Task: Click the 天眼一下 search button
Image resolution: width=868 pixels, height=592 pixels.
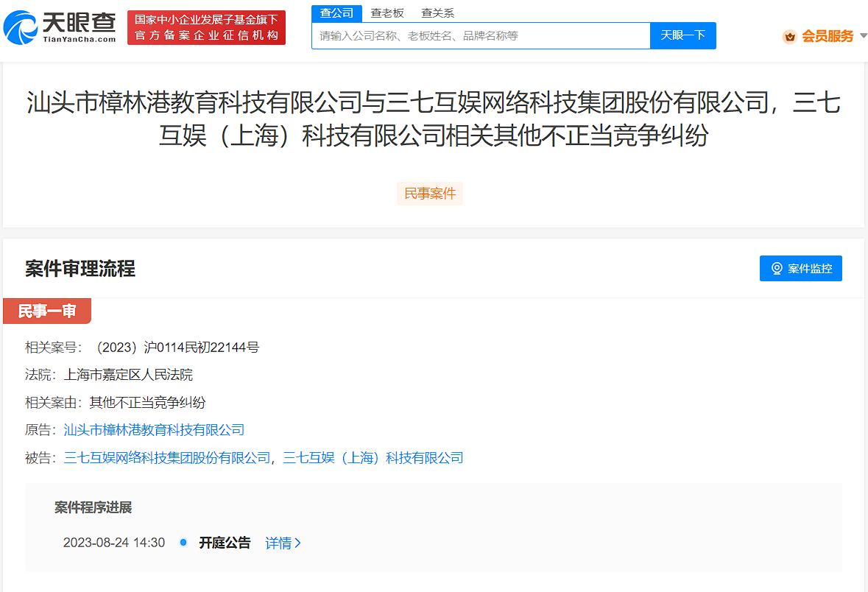Action: click(x=682, y=35)
